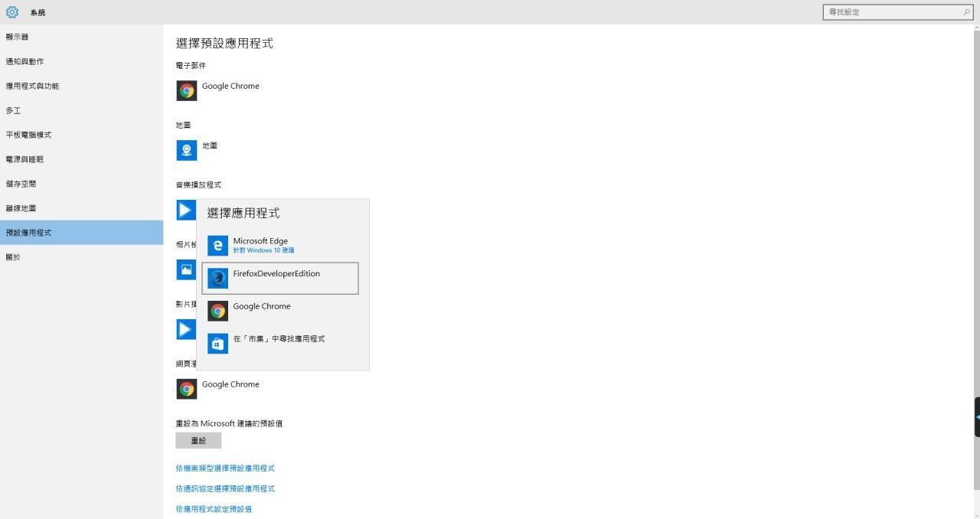This screenshot has height=519, width=980.
Task: Click the photo viewer app icon
Action: click(186, 269)
